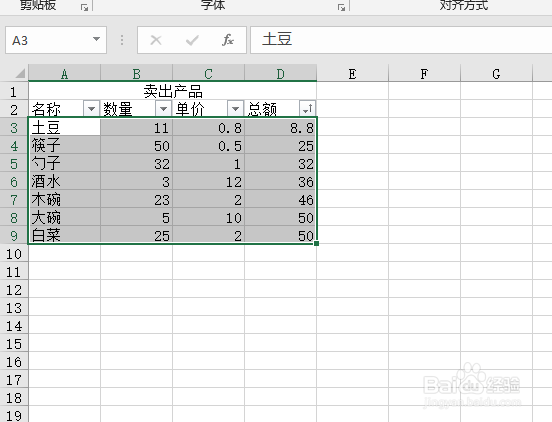
Task: Select row 6 header
Action: [14, 181]
